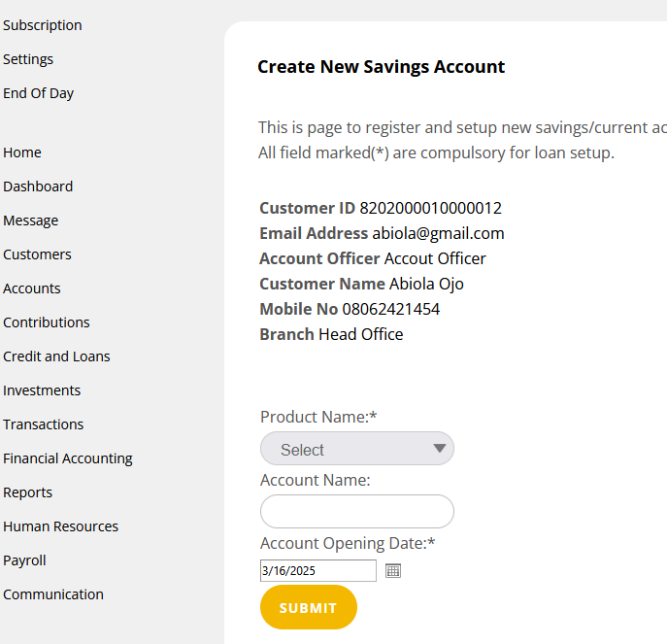Open Subscription in the sidebar
This screenshot has width=667, height=644.
[43, 25]
